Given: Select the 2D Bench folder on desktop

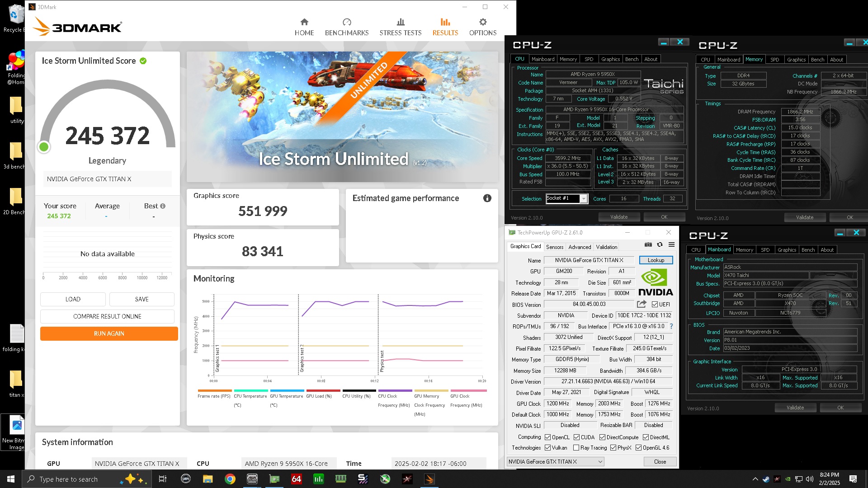Looking at the screenshot, I should tap(14, 201).
